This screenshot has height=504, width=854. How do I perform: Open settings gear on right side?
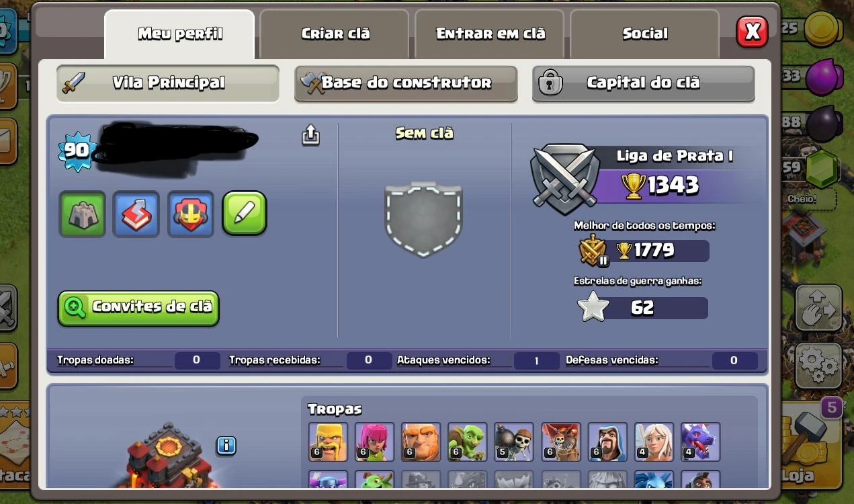click(x=819, y=365)
